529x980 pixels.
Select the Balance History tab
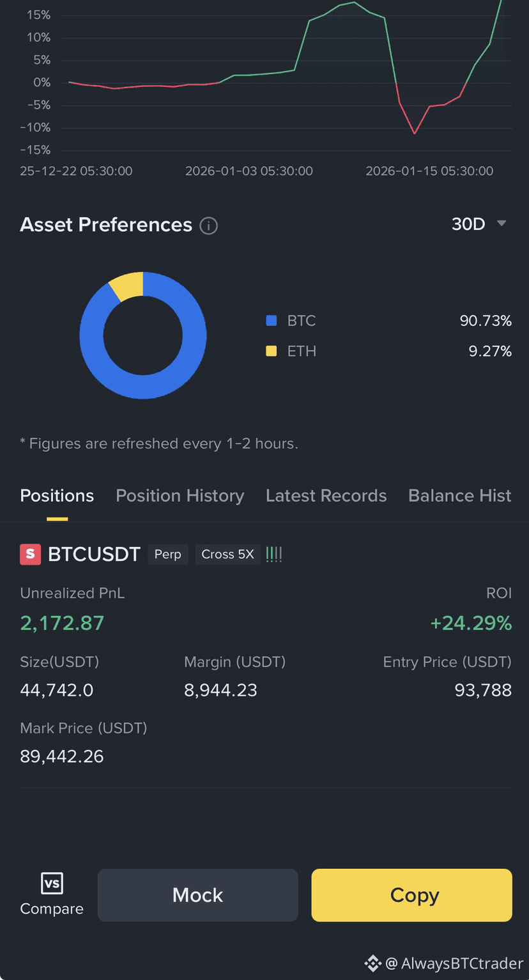click(460, 496)
